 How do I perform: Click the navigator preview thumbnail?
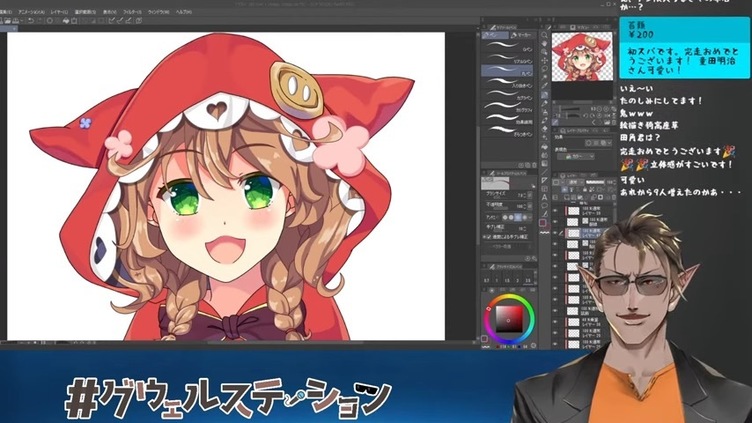(582, 58)
